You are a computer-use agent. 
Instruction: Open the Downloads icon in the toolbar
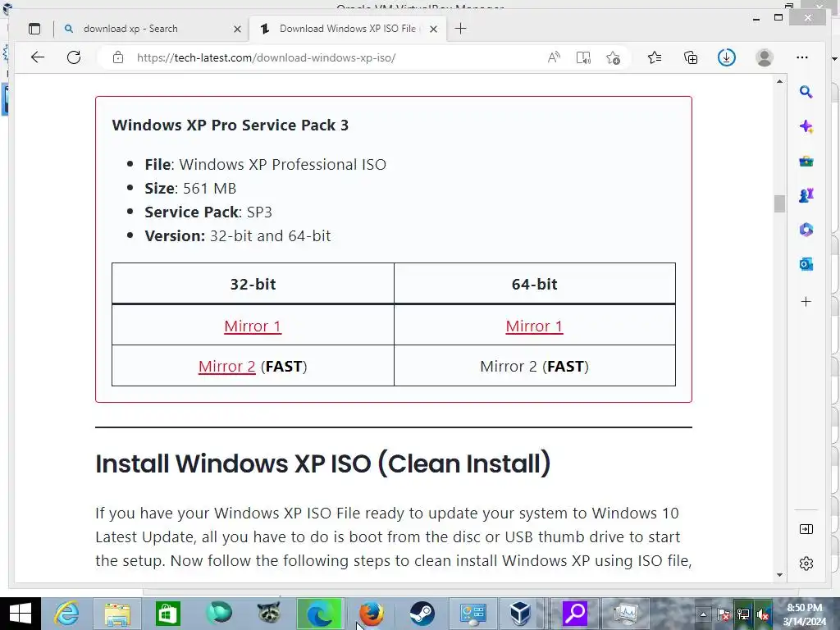727,57
